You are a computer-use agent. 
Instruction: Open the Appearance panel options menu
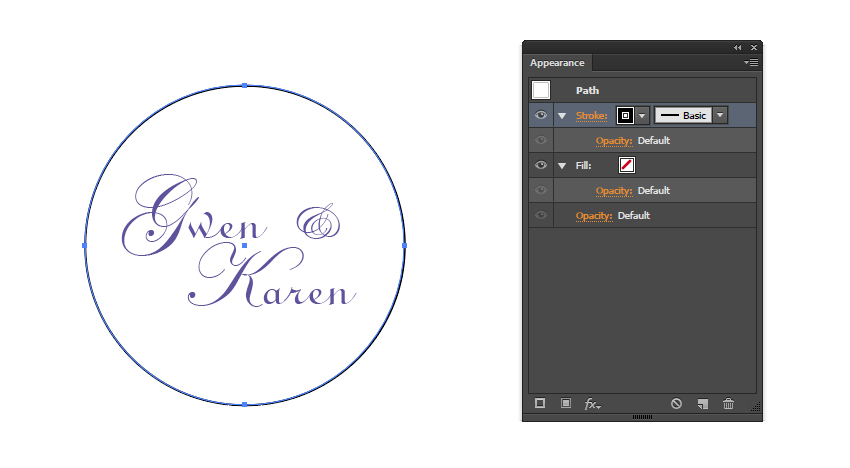pyautogui.click(x=751, y=63)
